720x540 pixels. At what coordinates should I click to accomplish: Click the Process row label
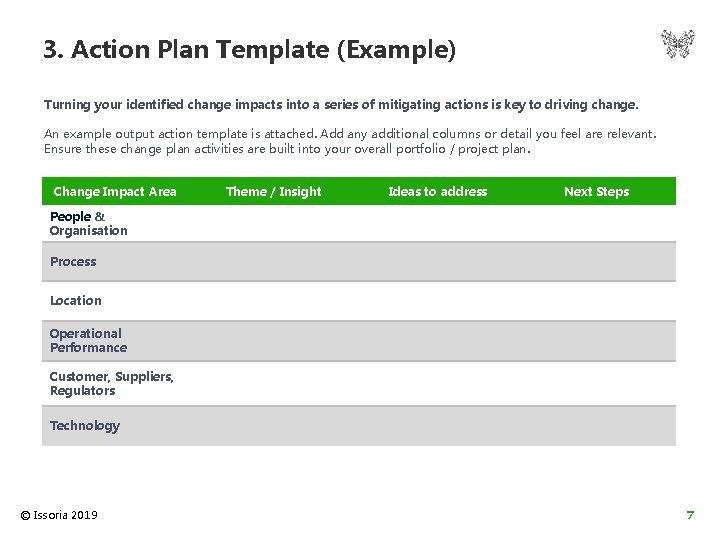coord(73,262)
